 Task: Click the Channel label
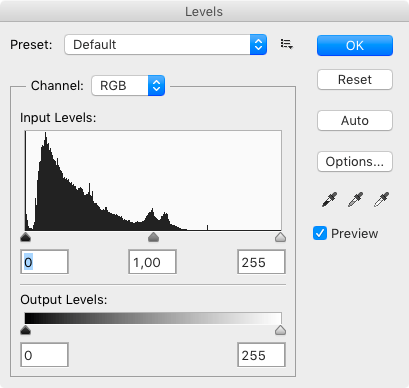57,86
